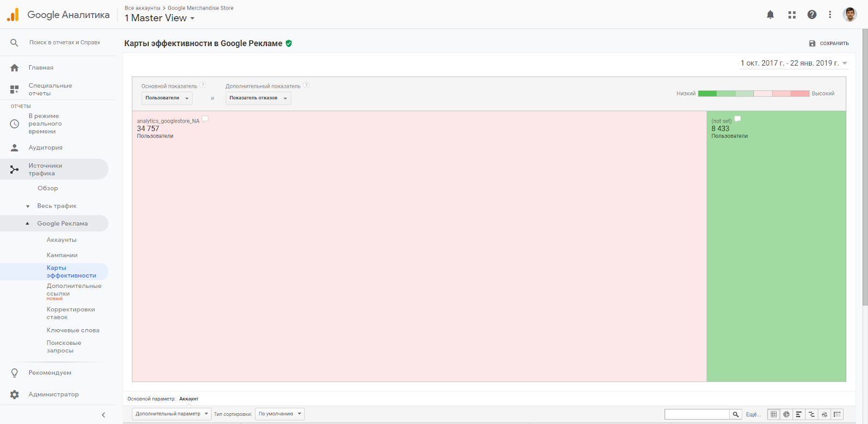Open the Администратор gear settings

(15, 395)
